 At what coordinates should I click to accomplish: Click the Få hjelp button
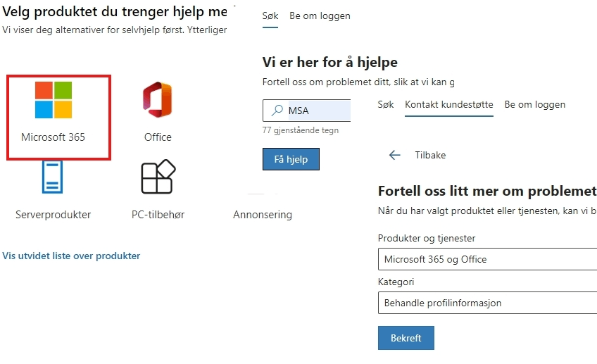291,159
